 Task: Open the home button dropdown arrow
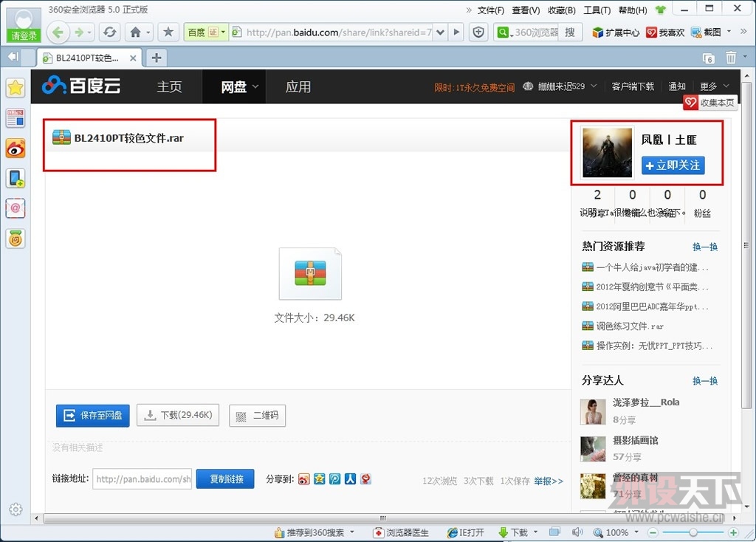pos(148,32)
